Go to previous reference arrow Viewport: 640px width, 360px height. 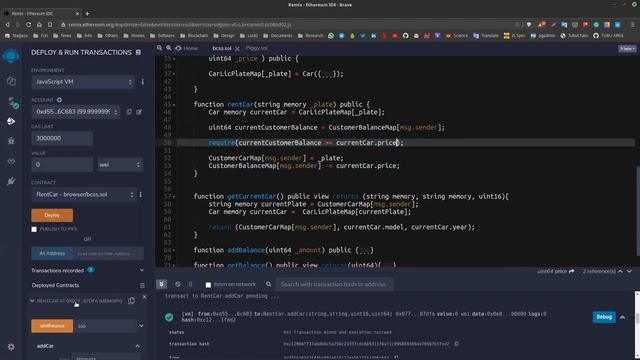tap(620, 271)
